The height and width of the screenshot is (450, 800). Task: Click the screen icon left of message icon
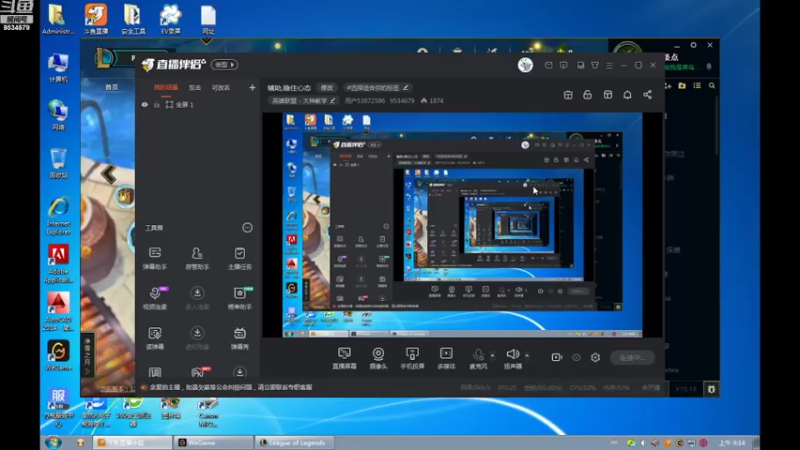[548, 65]
